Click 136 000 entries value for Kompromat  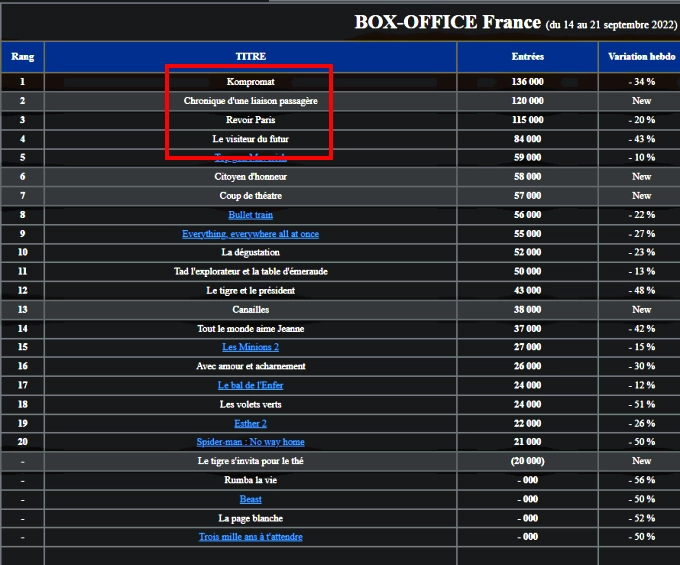pyautogui.click(x=527, y=82)
